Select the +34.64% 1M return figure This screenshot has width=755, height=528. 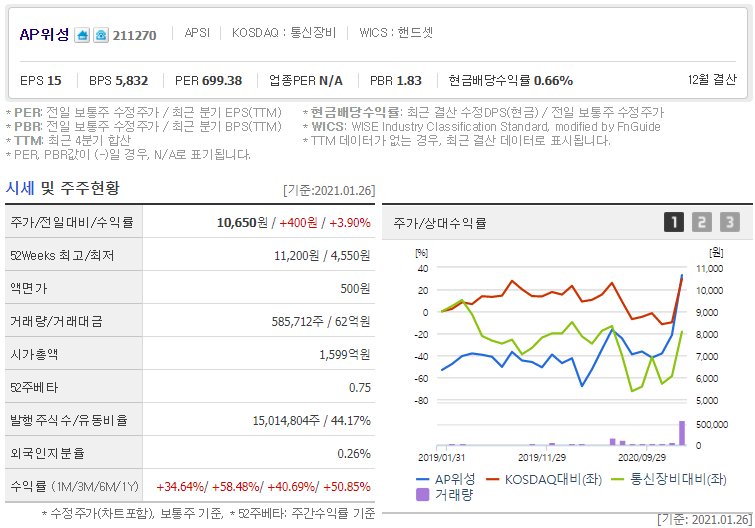[180, 487]
